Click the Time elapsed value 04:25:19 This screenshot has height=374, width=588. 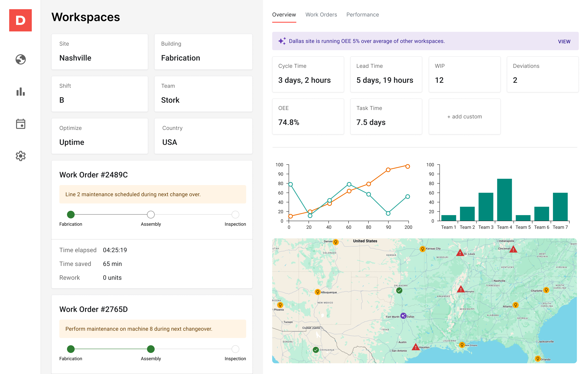coord(115,250)
